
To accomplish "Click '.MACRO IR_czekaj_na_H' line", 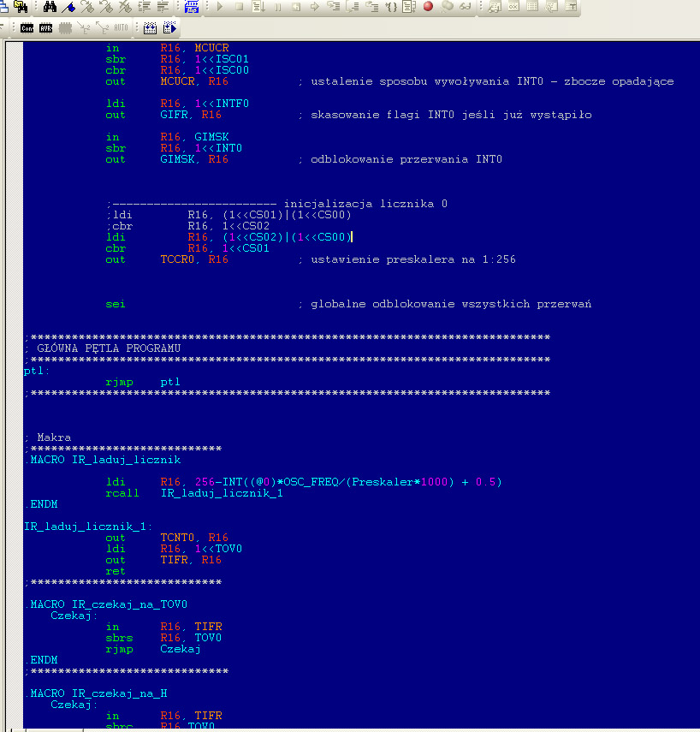I will point(96,694).
